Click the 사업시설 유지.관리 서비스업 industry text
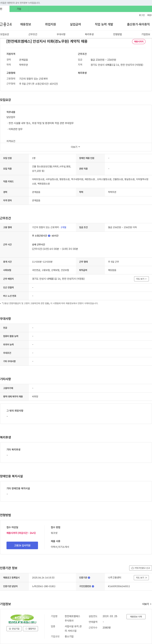This screenshot has height=644, width=152. 73,629
